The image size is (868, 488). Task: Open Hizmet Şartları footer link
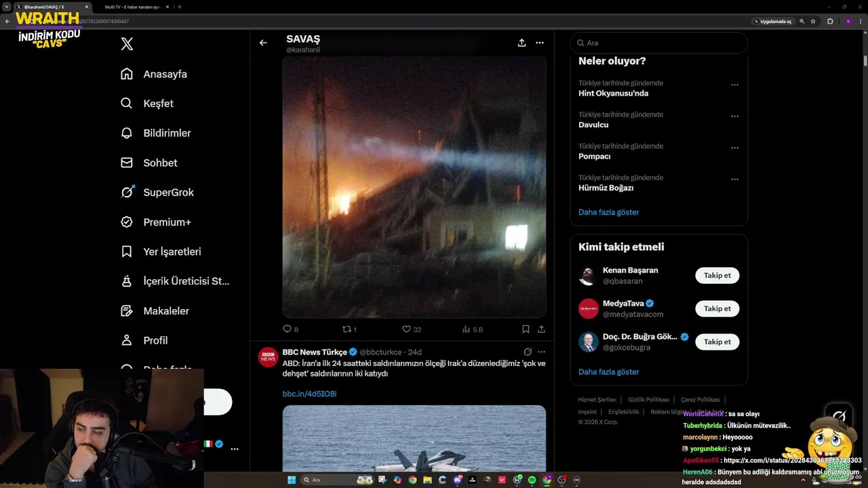597,400
